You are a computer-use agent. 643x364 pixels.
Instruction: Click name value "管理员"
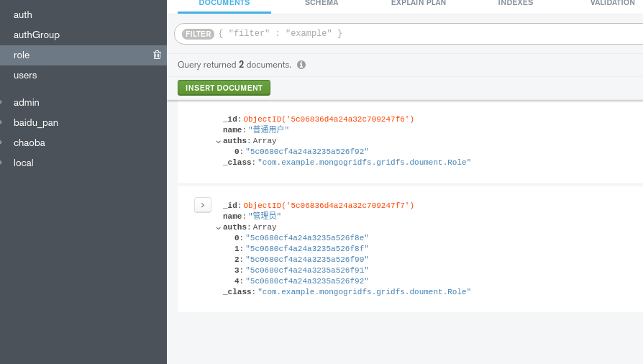pyautogui.click(x=265, y=216)
